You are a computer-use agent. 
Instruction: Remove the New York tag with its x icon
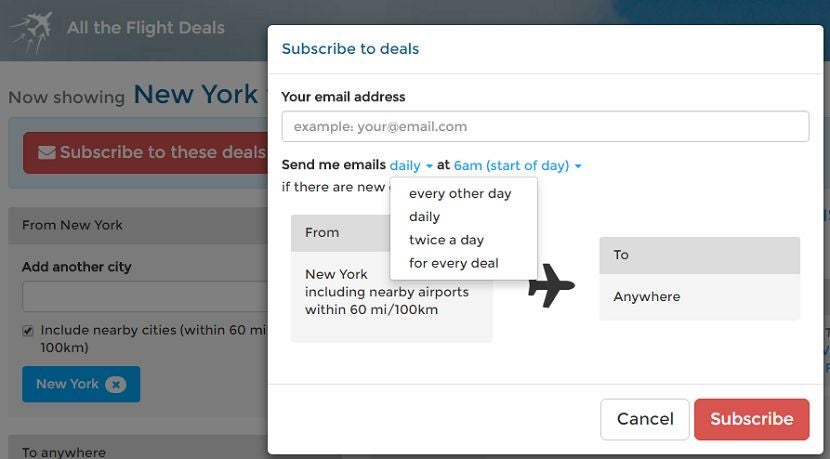point(115,384)
